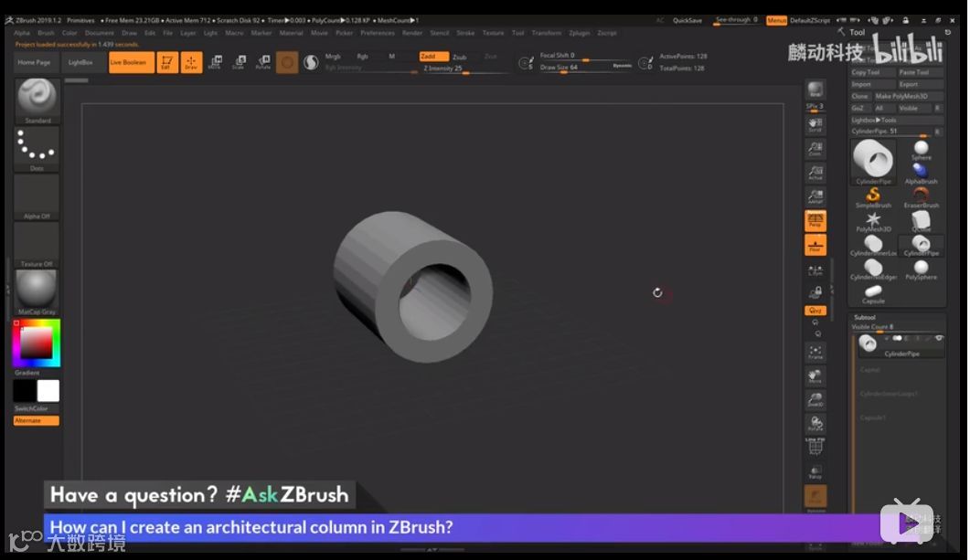The height and width of the screenshot is (560, 970).
Task: Open the MatCap Gray material selector
Action: click(37, 292)
